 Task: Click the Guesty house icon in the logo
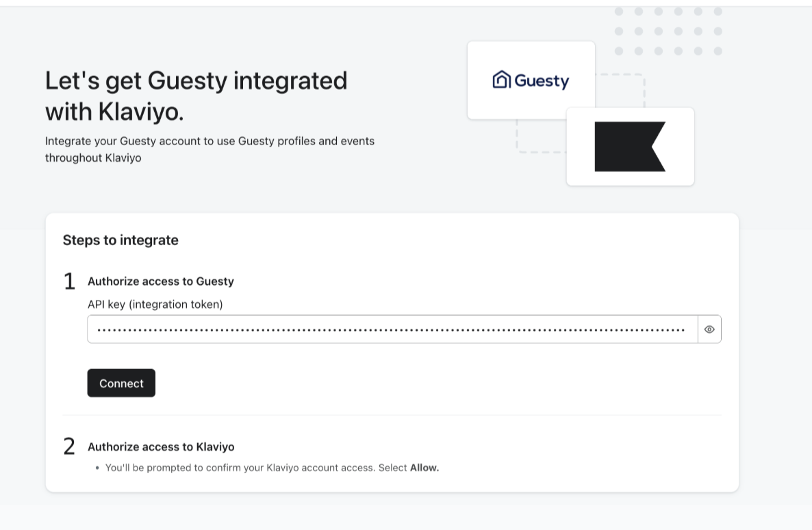(x=501, y=80)
